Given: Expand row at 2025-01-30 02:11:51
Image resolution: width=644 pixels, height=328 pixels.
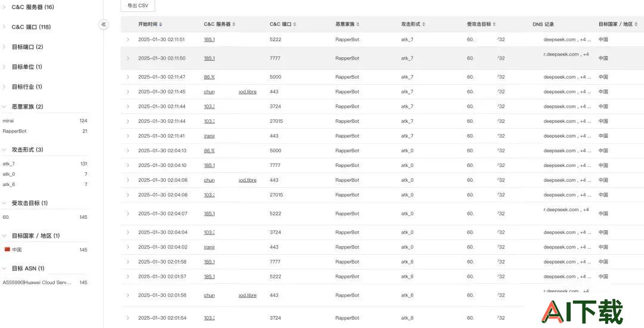Looking at the screenshot, I should point(128,39).
